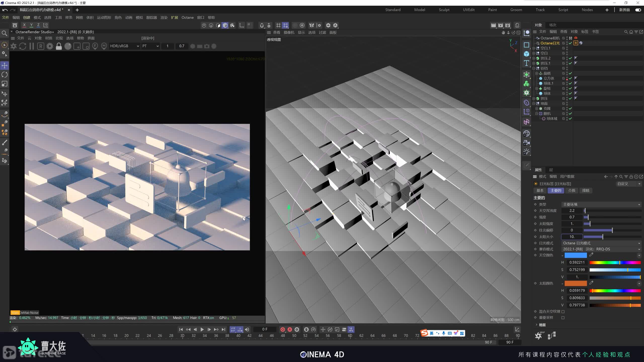The image size is (644, 362).
Task: Click the Text spline tool icon
Action: 526,63
